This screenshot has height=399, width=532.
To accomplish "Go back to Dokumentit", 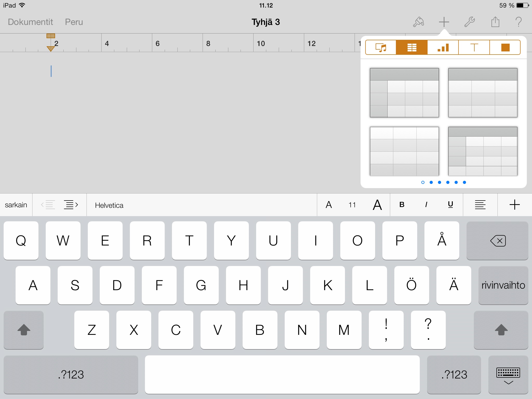I will [30, 22].
